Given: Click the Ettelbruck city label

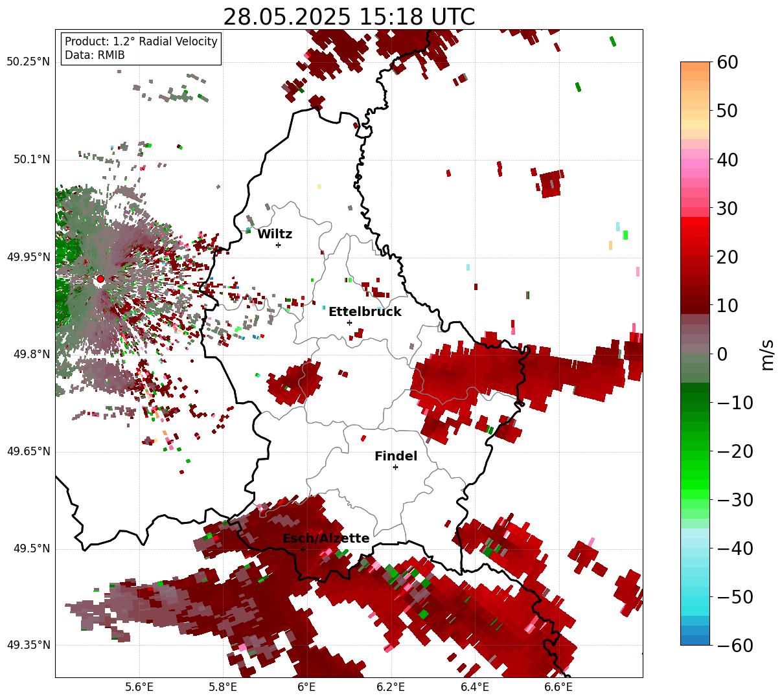Looking at the screenshot, I should (365, 312).
